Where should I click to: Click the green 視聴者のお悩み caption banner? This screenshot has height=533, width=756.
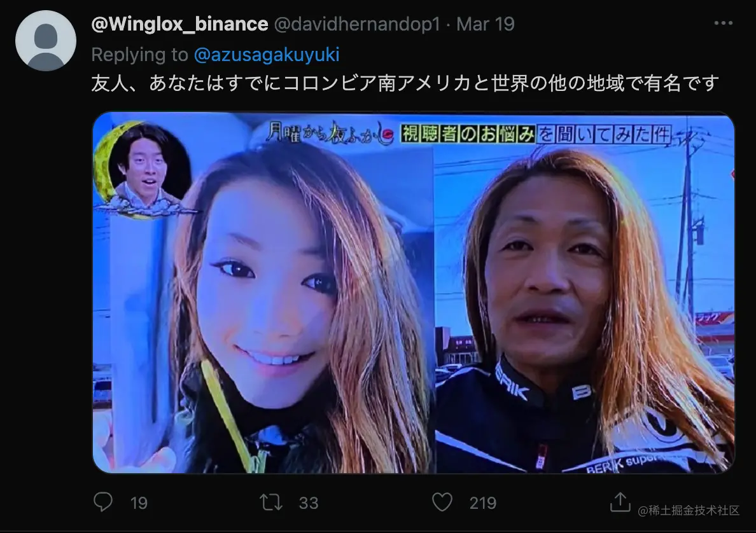click(x=468, y=134)
